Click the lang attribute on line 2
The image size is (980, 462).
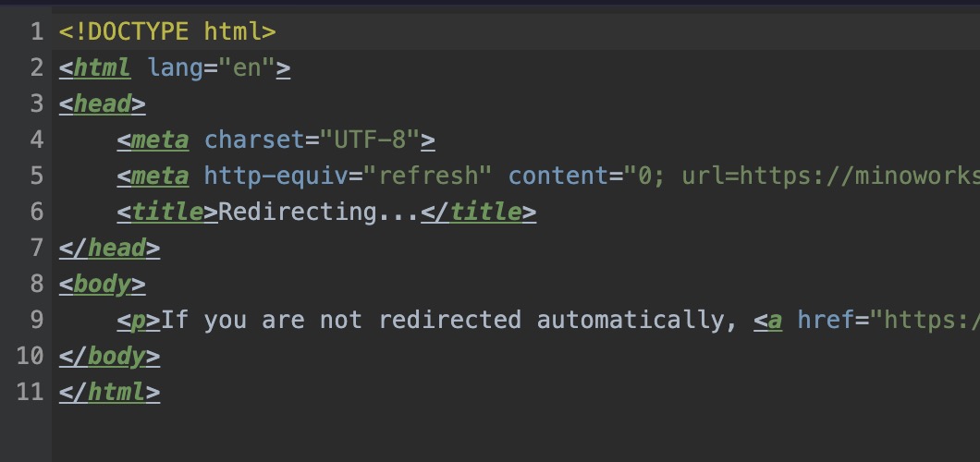176,67
